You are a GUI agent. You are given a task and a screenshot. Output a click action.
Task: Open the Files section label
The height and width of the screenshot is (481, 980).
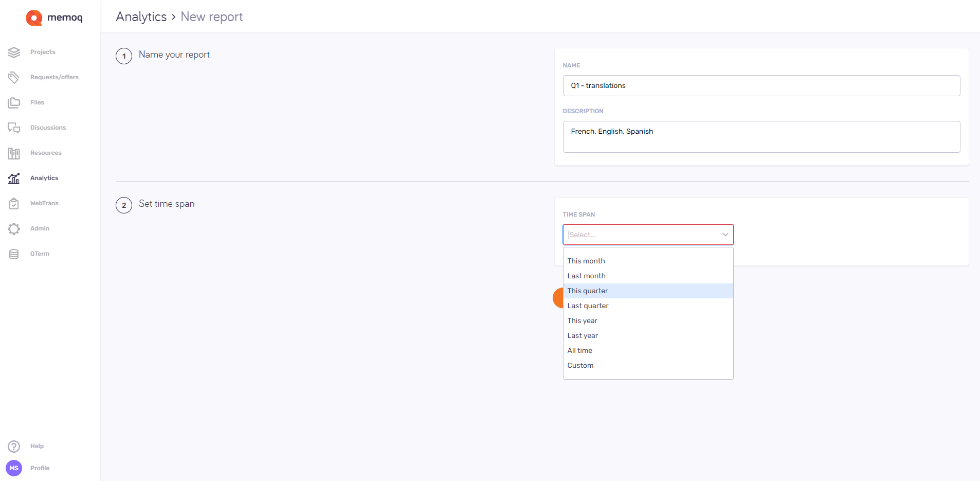pos(37,102)
